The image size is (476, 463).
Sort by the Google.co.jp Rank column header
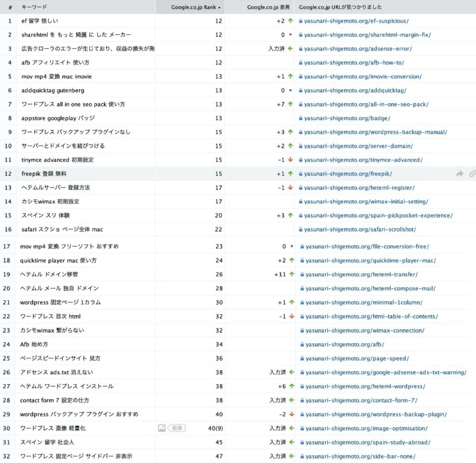point(190,7)
